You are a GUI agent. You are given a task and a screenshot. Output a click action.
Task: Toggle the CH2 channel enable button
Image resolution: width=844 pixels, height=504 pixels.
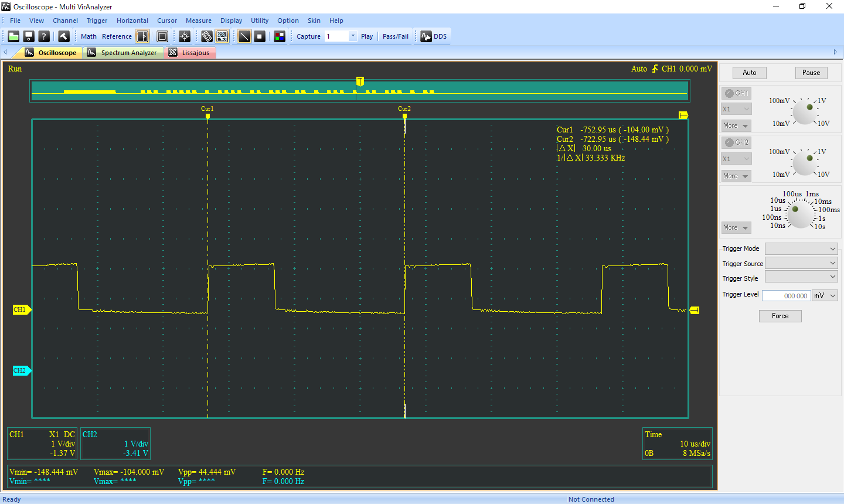[736, 142]
